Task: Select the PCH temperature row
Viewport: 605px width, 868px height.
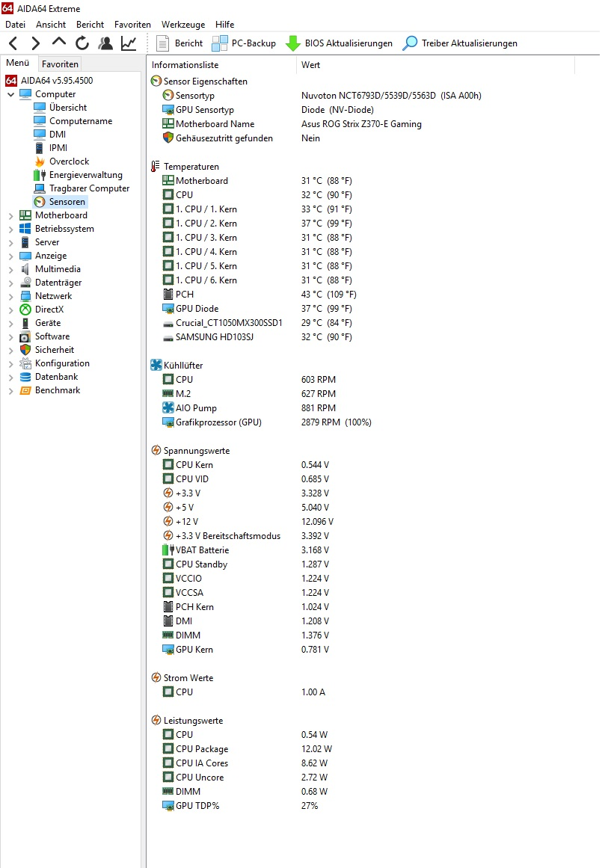Action: (x=259, y=294)
